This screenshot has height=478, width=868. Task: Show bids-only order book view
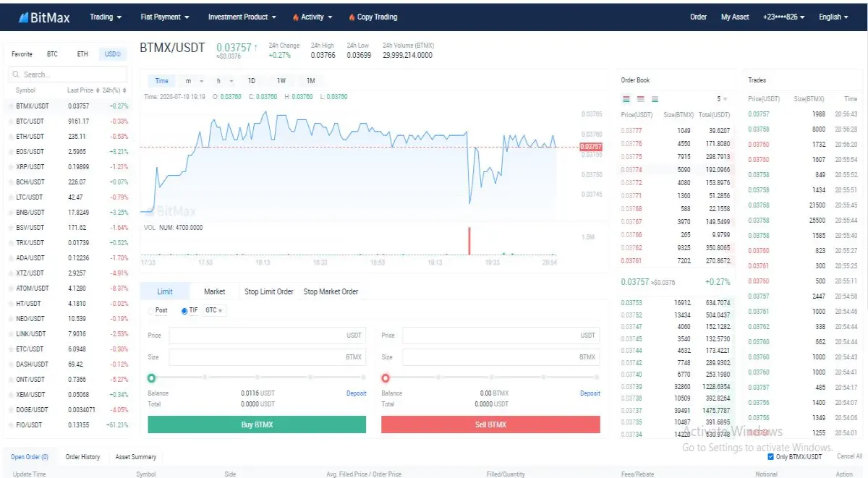[x=655, y=98]
